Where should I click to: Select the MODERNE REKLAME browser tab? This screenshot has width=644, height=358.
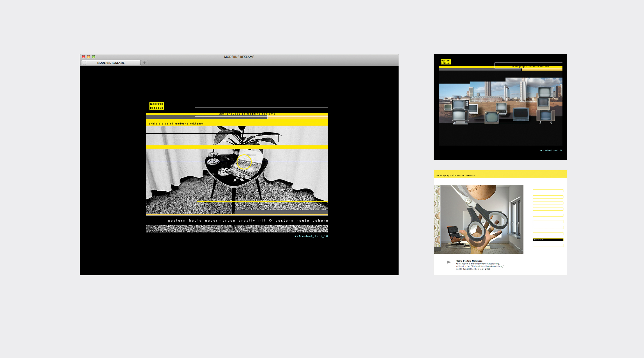(111, 63)
